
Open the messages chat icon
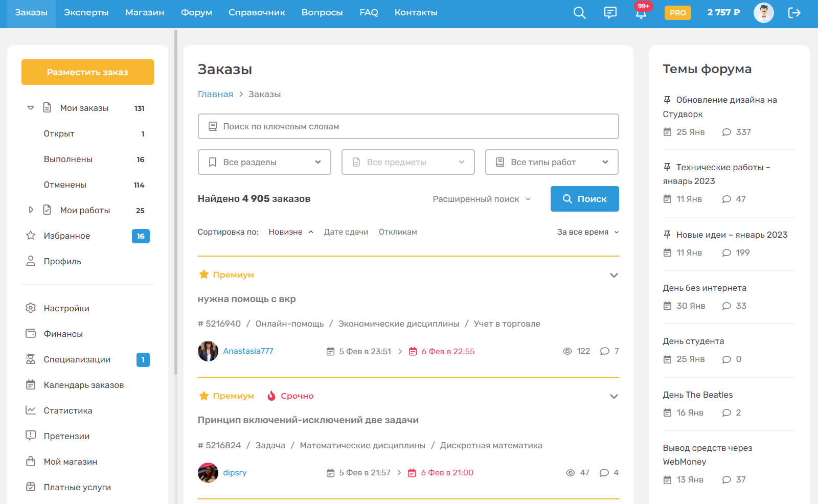pyautogui.click(x=610, y=13)
